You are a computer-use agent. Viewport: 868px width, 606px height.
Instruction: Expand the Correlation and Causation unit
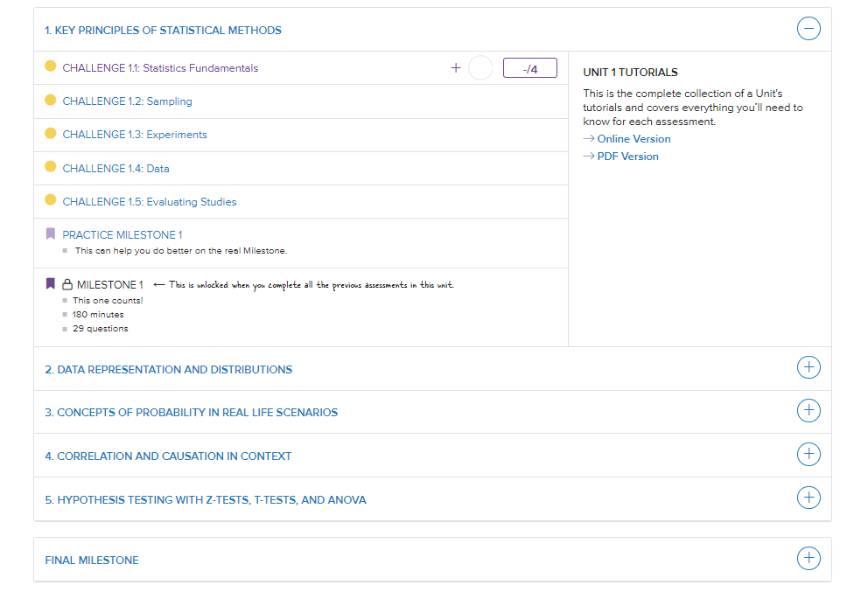808,455
